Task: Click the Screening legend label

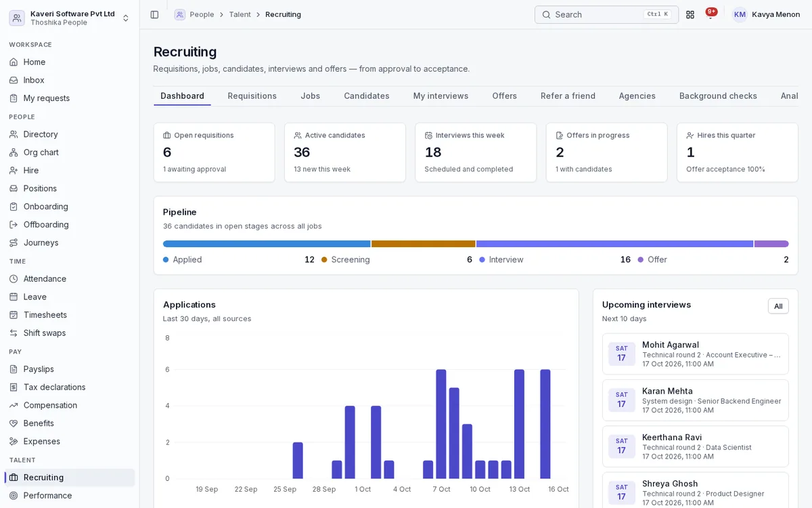Action: pyautogui.click(x=351, y=259)
